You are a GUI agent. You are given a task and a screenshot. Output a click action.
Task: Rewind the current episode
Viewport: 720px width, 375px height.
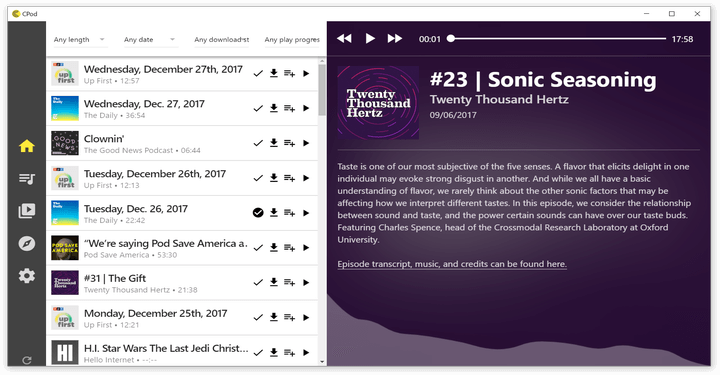(344, 39)
